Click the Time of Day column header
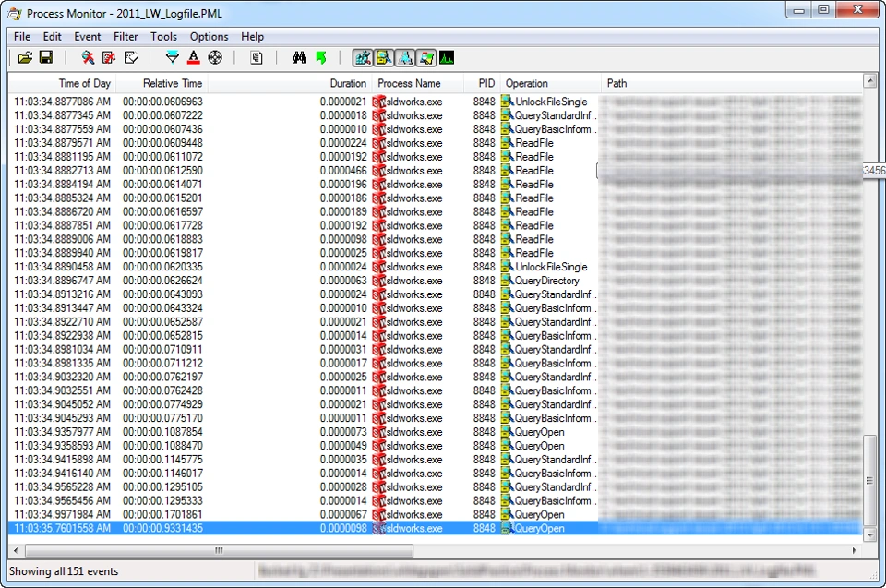This screenshot has width=886, height=588. [62, 84]
